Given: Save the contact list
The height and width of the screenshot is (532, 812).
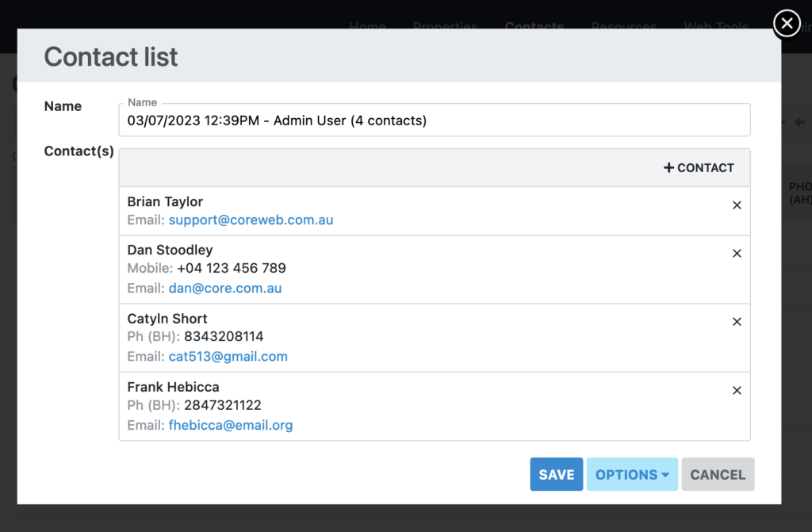Looking at the screenshot, I should pos(556,474).
